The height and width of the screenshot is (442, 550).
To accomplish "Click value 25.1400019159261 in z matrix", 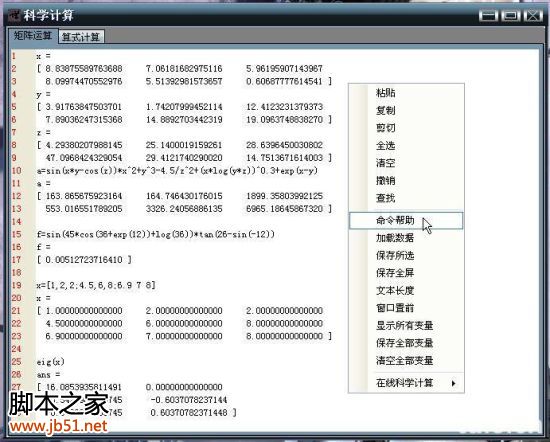I will click(x=184, y=145).
